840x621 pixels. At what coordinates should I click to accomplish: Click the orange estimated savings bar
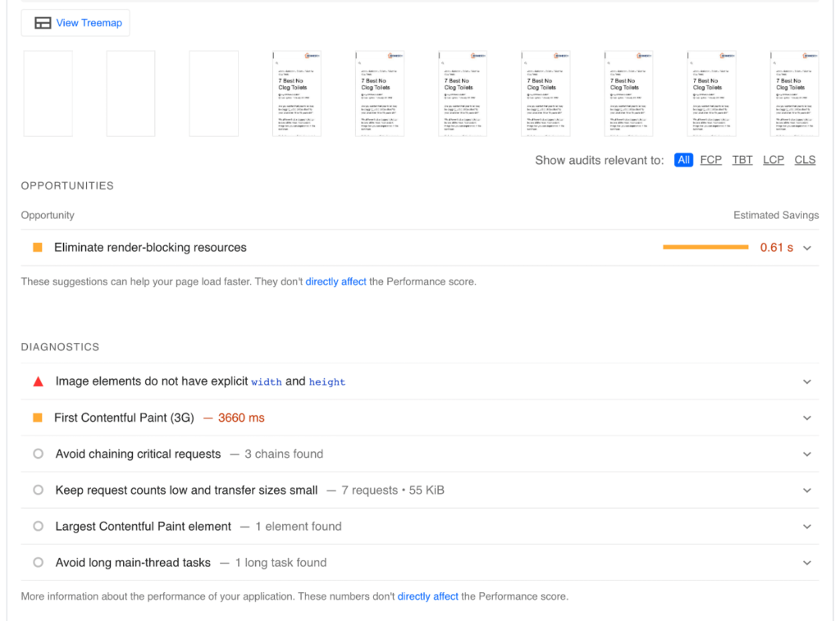705,247
